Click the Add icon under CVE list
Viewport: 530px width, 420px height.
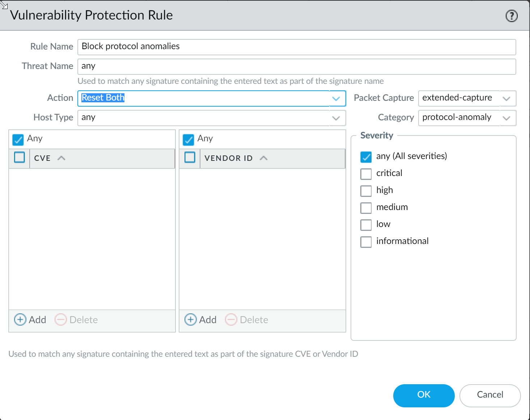coord(20,320)
